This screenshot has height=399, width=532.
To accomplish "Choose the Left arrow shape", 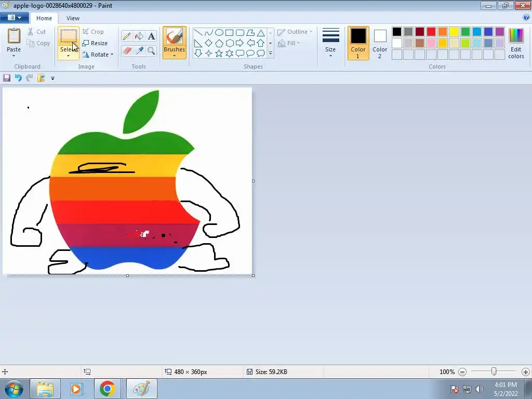I will (x=250, y=43).
